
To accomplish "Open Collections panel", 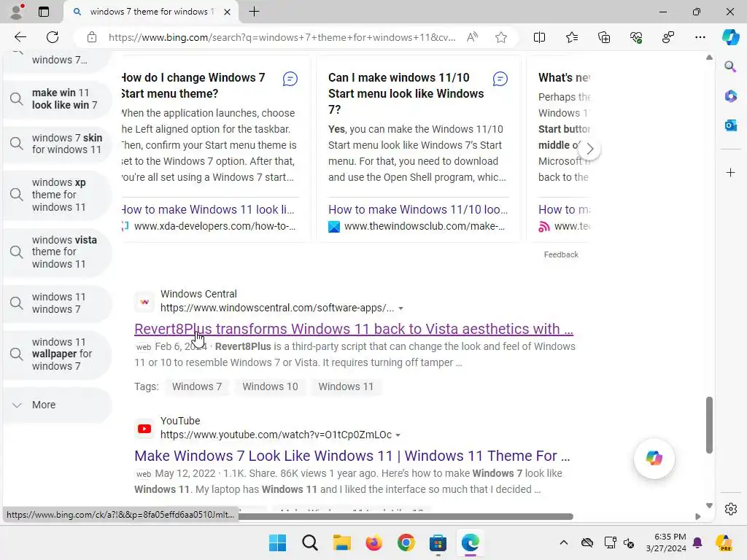I will [x=603, y=37].
